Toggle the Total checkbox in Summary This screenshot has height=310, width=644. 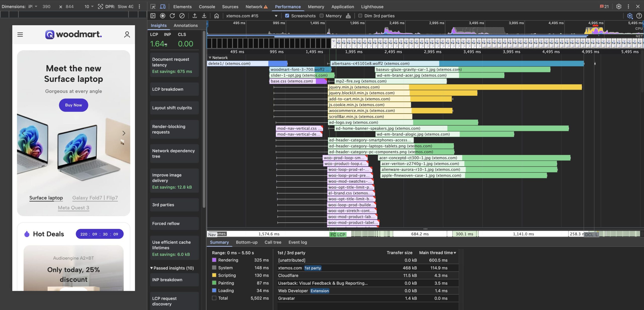coord(214,298)
